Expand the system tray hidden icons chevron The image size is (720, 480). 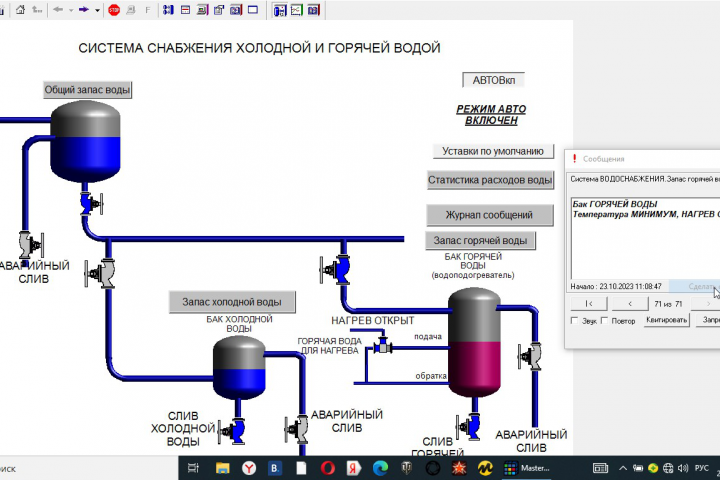[x=623, y=469]
